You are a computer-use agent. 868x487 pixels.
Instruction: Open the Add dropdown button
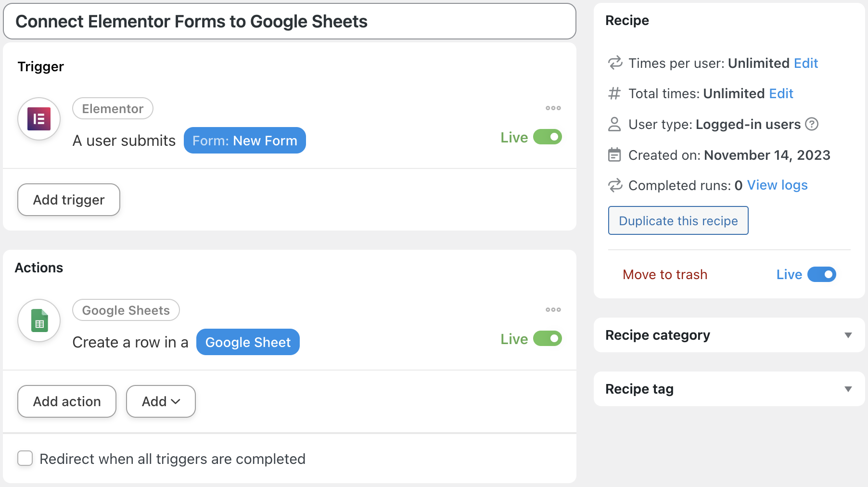tap(161, 401)
